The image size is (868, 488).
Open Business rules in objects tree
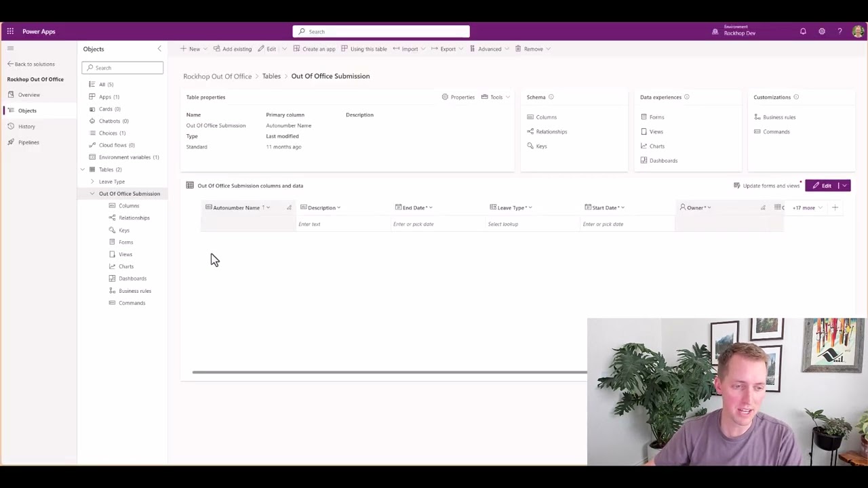tap(130, 291)
